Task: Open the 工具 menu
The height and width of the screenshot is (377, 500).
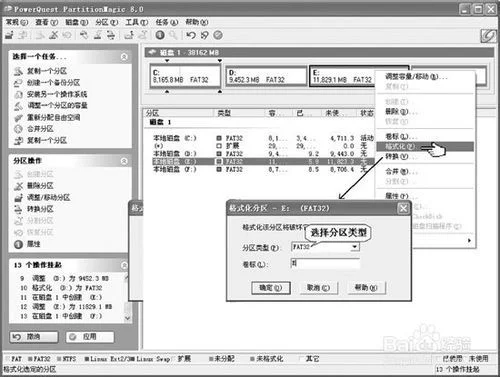Action: pos(137,22)
